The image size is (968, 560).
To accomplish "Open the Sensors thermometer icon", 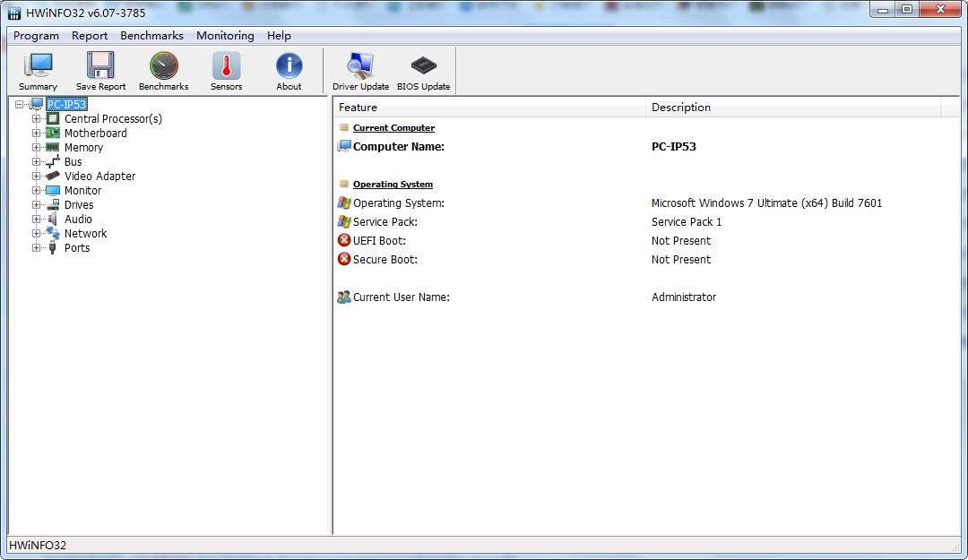I will coord(226,65).
